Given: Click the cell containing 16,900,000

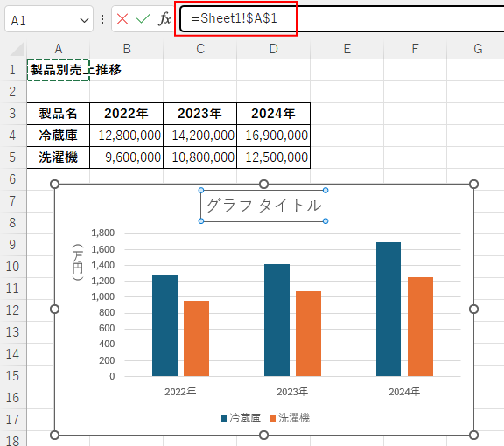Looking at the screenshot, I should pyautogui.click(x=273, y=136).
